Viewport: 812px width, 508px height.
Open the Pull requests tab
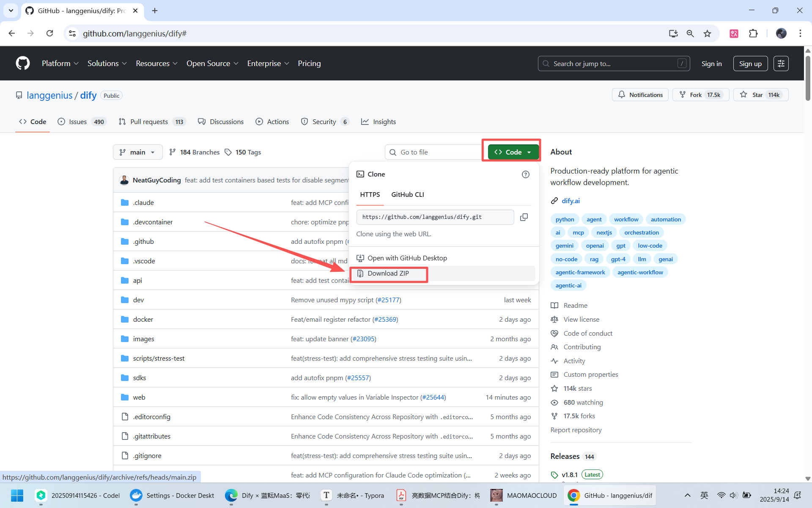click(152, 122)
